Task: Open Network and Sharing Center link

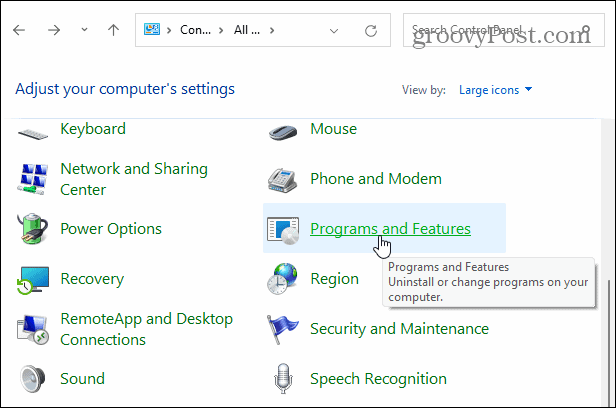Action: coord(134,179)
